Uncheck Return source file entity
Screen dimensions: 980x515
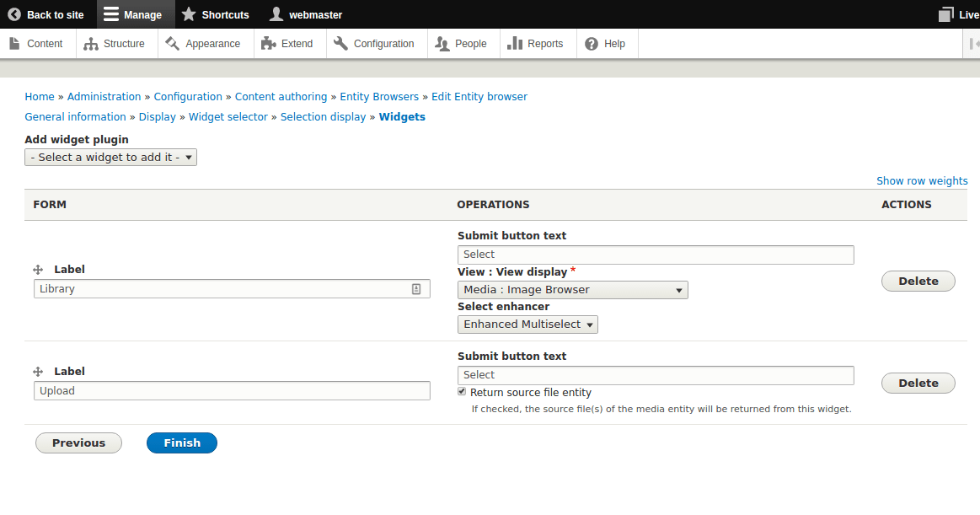click(x=462, y=391)
